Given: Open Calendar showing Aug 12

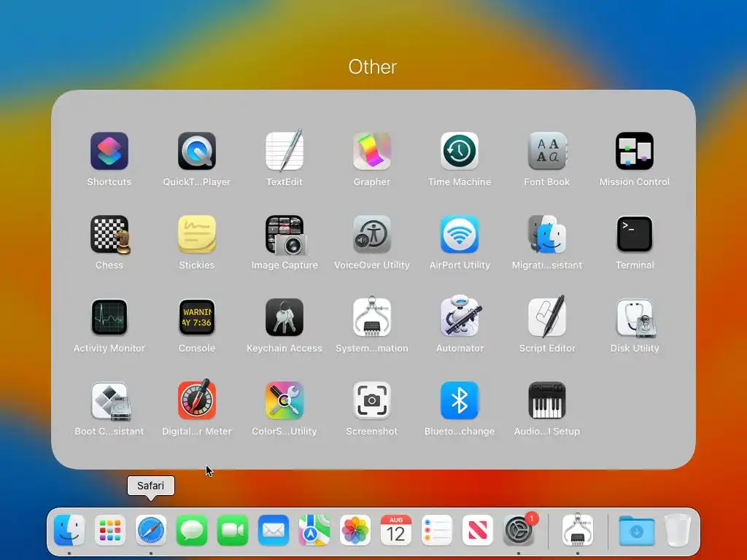Looking at the screenshot, I should coord(396,530).
